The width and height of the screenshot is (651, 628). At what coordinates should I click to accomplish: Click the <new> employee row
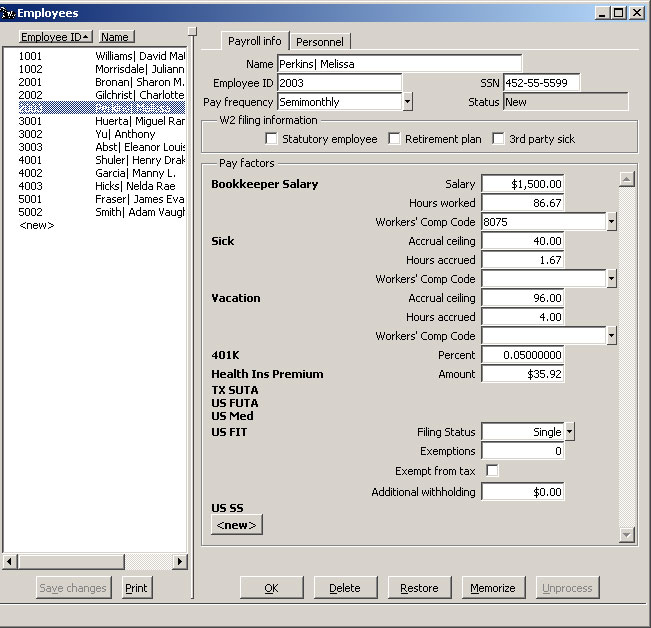37,225
